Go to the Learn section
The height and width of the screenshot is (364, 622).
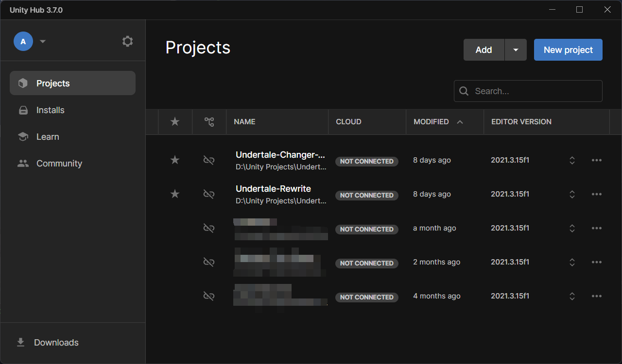pos(72,137)
